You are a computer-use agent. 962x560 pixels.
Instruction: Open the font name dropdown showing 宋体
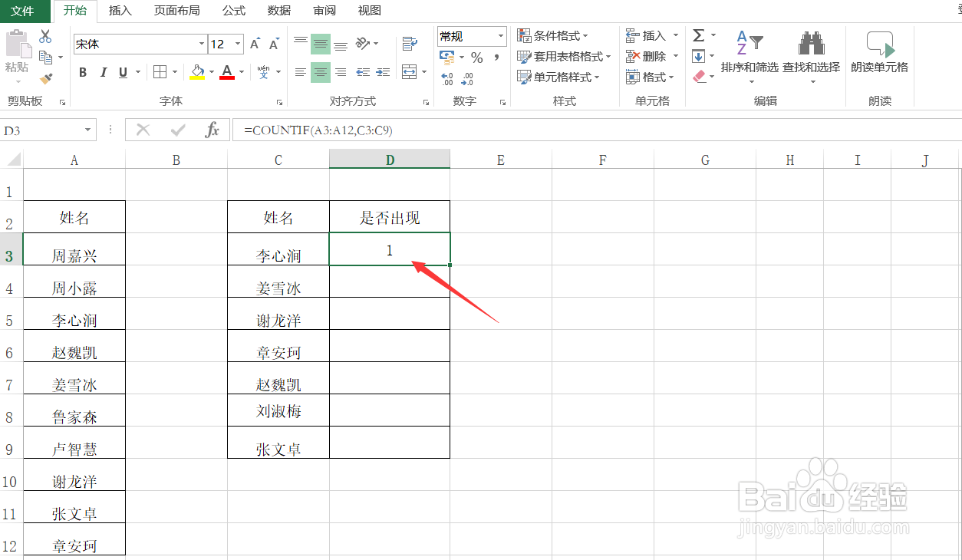click(x=201, y=44)
